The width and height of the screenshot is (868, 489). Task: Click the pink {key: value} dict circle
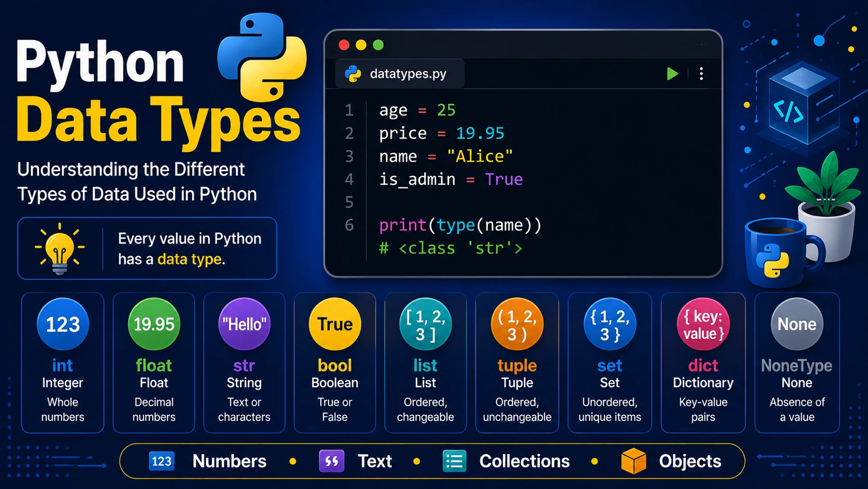tap(703, 324)
